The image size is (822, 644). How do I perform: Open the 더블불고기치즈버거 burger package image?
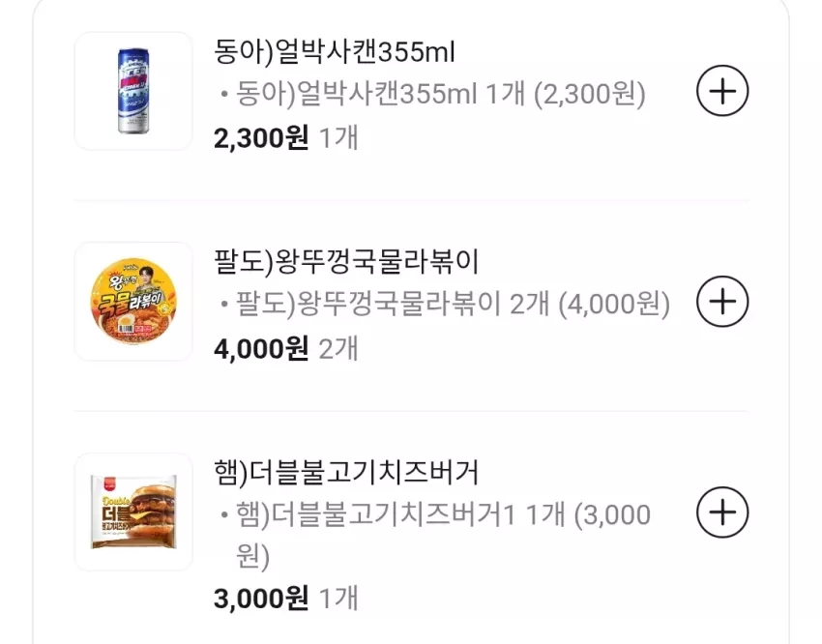click(x=133, y=512)
